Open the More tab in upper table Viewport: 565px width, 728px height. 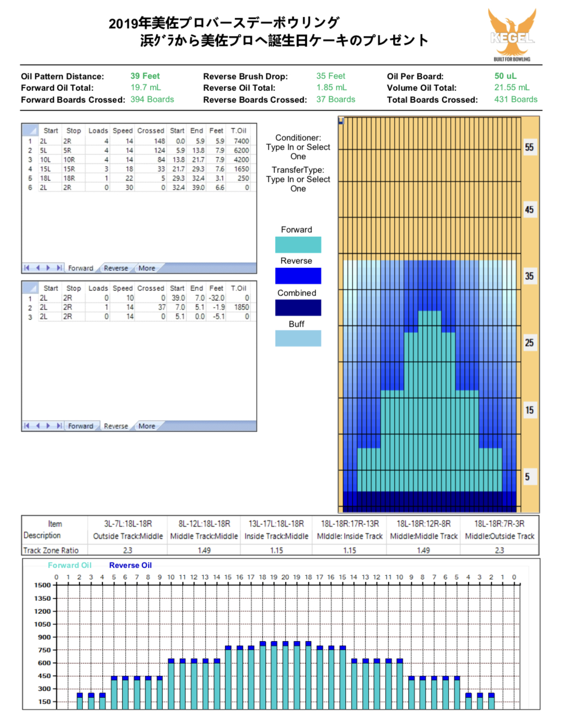click(x=146, y=268)
